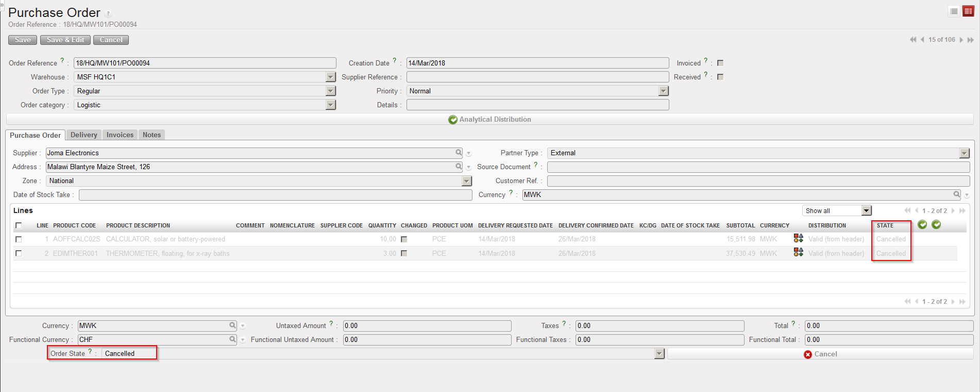This screenshot has height=392, width=980.
Task: Open the Invoices tab
Action: click(120, 135)
